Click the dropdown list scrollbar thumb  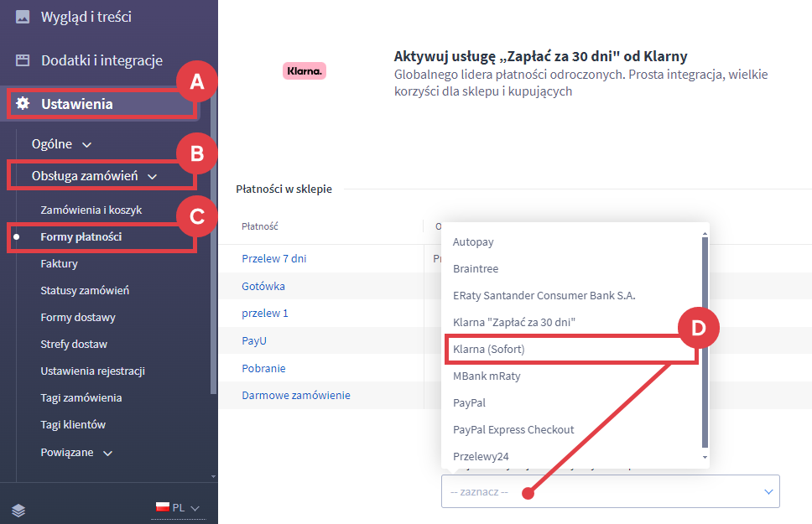coord(705,342)
